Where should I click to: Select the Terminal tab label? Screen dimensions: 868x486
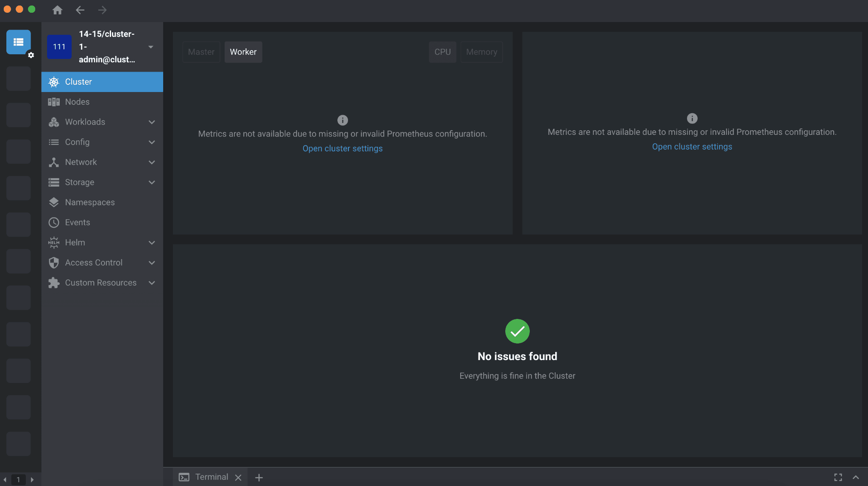[x=212, y=477]
